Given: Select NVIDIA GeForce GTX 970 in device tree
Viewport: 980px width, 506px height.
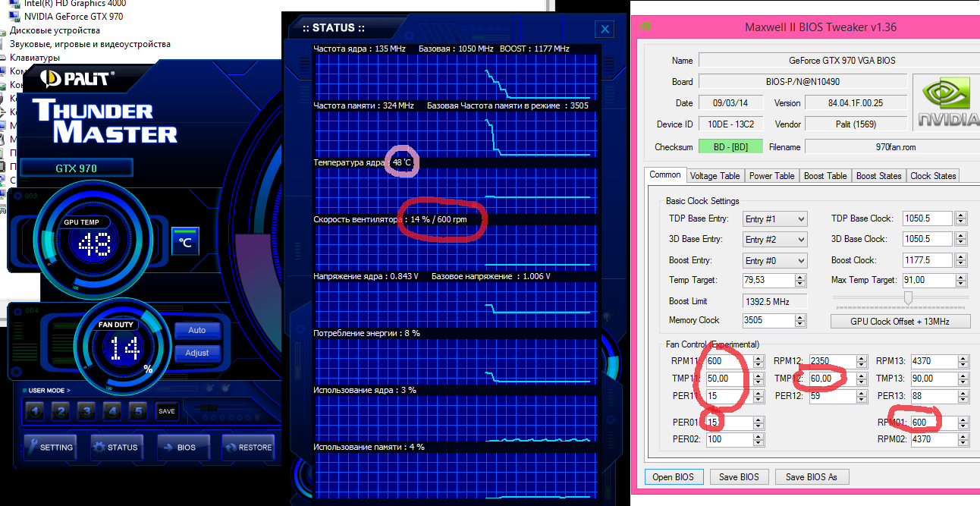Looking at the screenshot, I should point(74,16).
